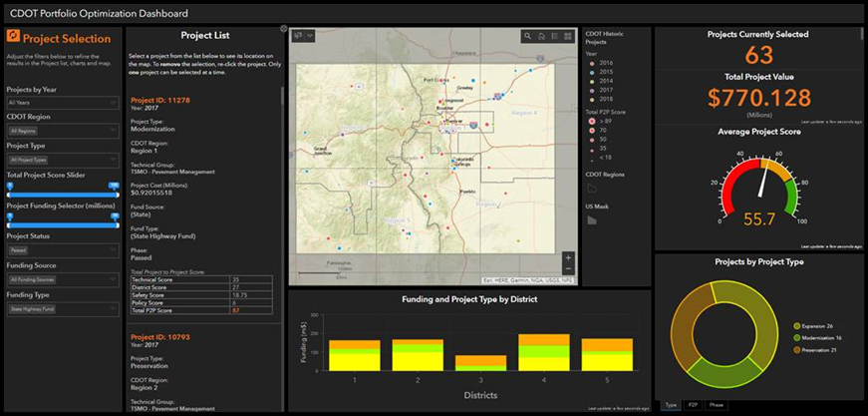
Task: Open the Project Type filter dropdown
Action: click(63, 160)
